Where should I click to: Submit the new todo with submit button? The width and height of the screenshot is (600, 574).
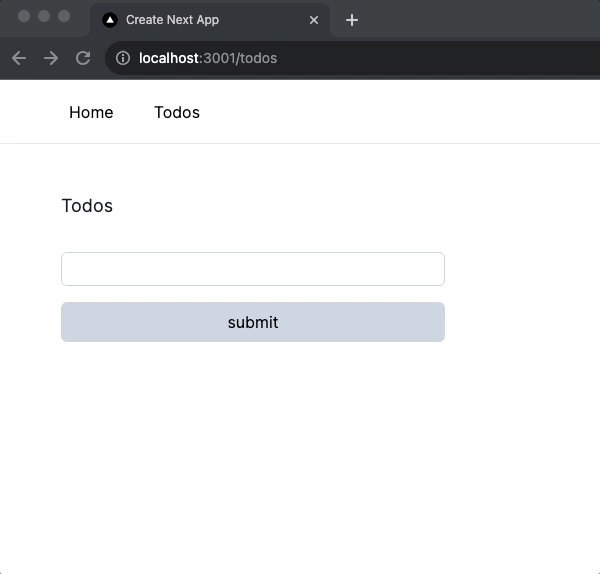point(253,322)
